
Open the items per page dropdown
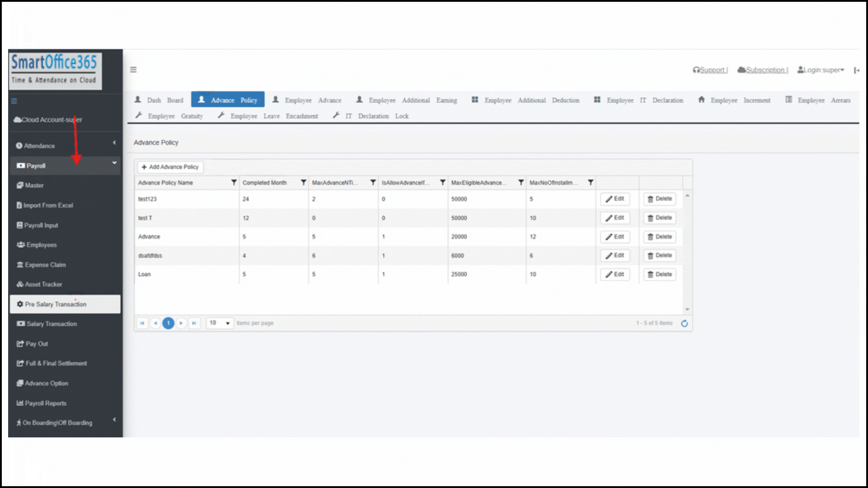point(220,323)
